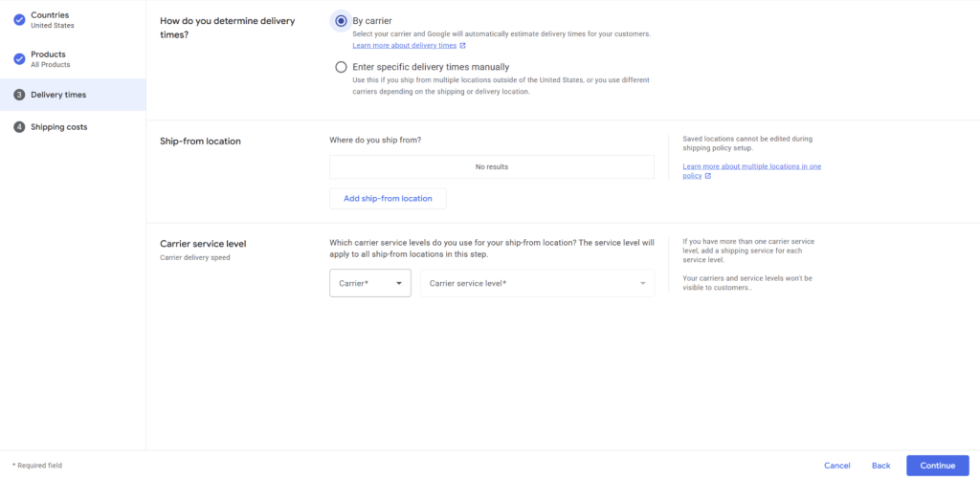The height and width of the screenshot is (479, 980).
Task: Click Add ship-from location button
Action: [x=388, y=199]
